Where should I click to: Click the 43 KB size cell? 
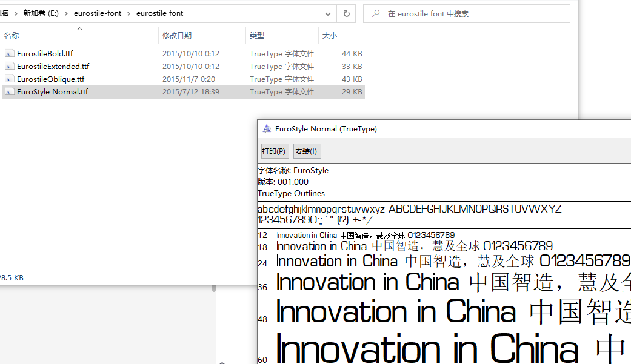click(x=352, y=79)
